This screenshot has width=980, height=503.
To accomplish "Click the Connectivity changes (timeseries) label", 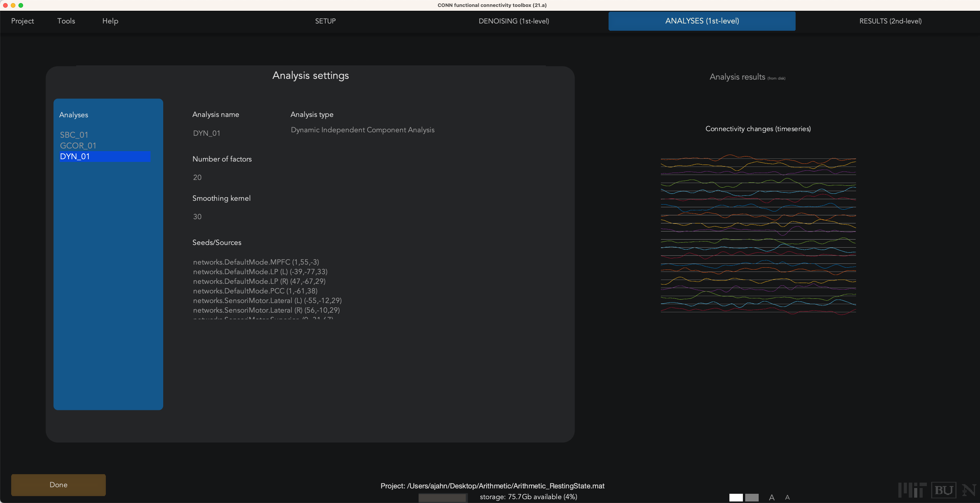I will pyautogui.click(x=758, y=129).
